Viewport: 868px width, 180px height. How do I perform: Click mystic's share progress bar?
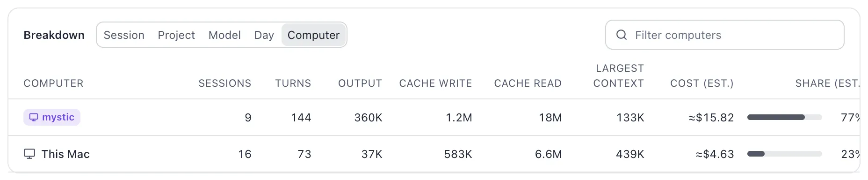(x=785, y=117)
